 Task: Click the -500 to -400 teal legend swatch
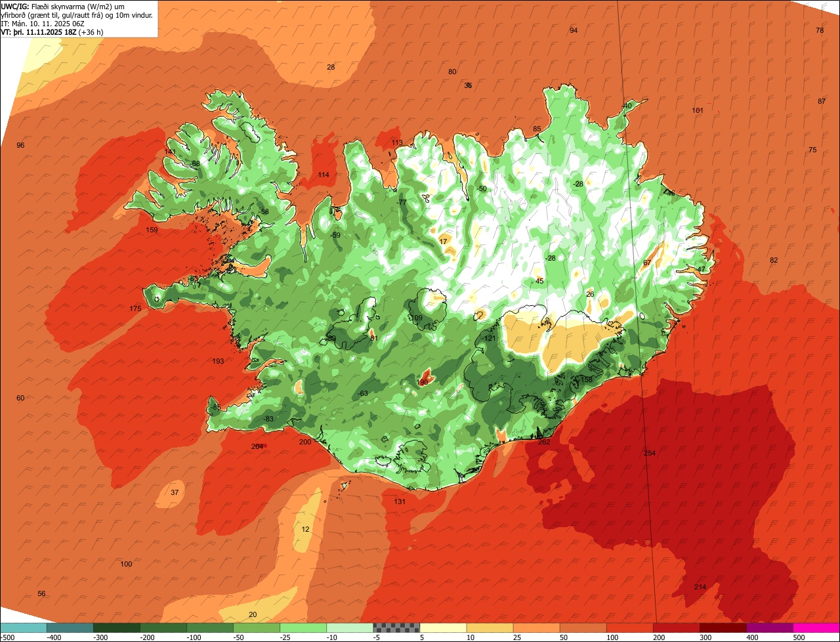tap(24, 627)
